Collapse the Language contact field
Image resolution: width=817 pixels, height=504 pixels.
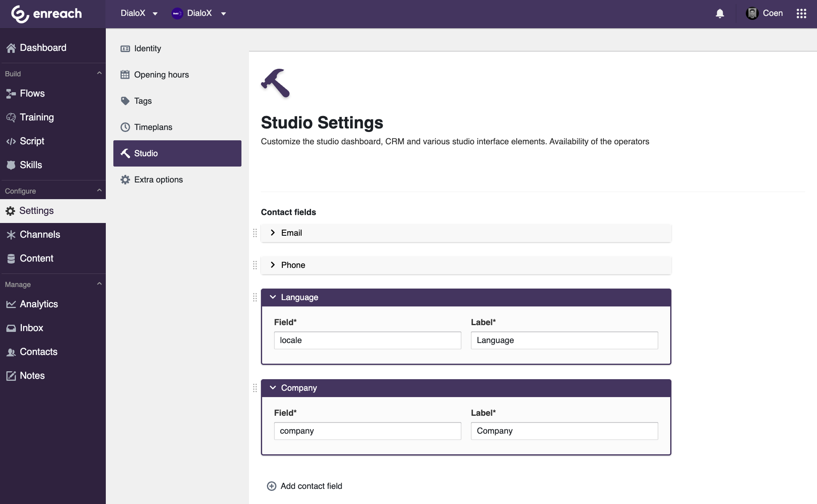tap(273, 297)
